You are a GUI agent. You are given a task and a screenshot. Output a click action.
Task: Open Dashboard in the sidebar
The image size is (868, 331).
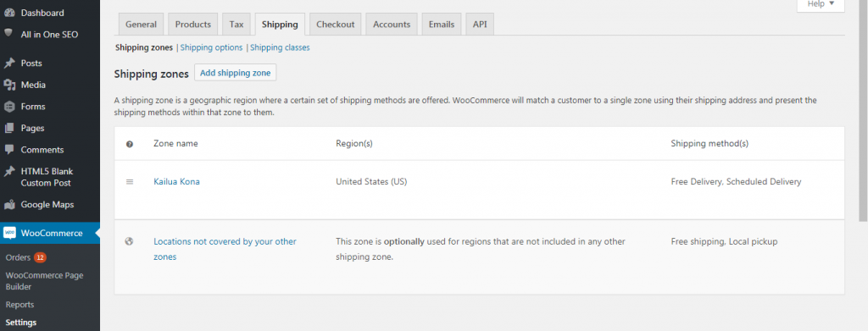(42, 13)
